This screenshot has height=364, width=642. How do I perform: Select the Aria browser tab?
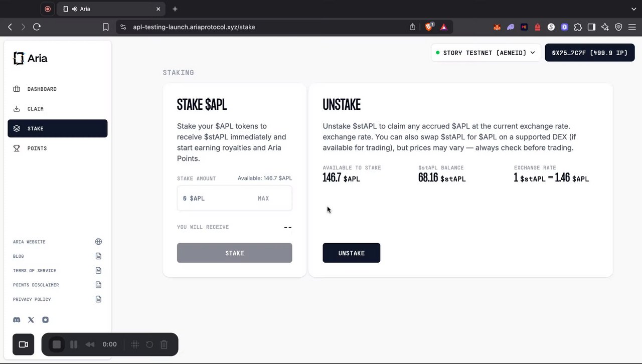[x=111, y=9]
